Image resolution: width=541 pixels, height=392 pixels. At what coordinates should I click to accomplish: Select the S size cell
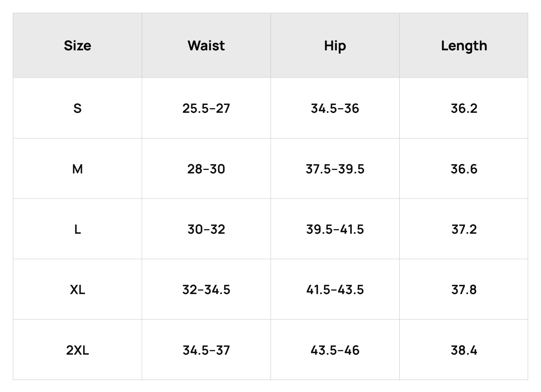pos(77,108)
